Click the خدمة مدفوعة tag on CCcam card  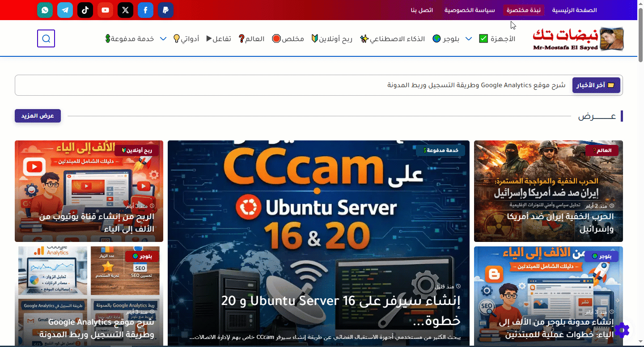click(x=441, y=150)
